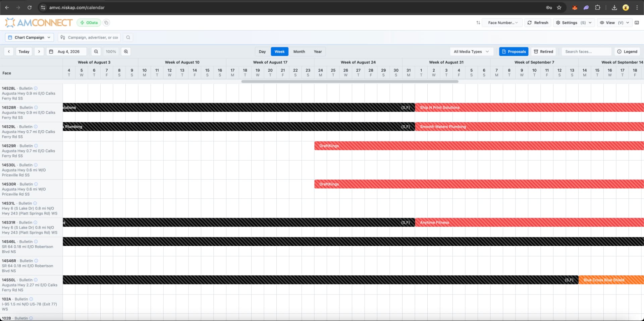Open the All Media Types dropdown
The width and height of the screenshot is (644, 321).
[471, 52]
